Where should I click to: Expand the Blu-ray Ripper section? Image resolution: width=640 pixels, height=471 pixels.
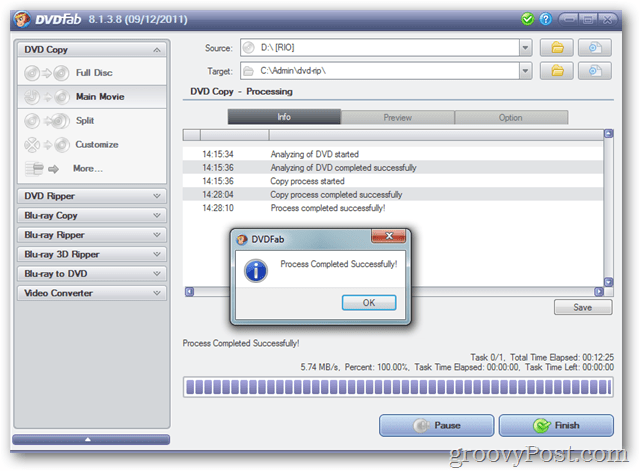pyautogui.click(x=92, y=235)
